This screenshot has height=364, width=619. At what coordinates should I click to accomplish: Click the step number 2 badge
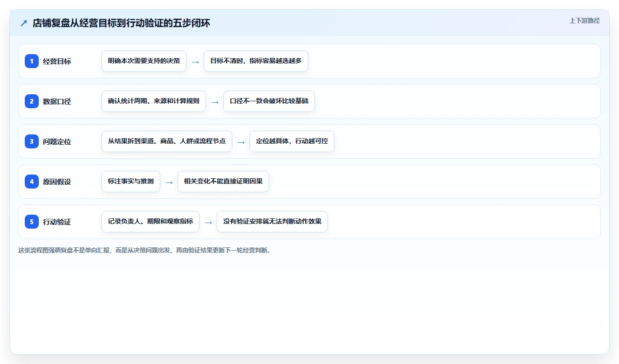[x=32, y=101]
